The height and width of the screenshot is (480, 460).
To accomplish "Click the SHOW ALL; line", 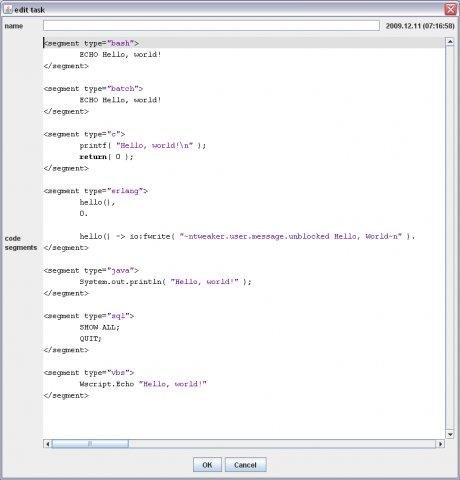I will point(99,327).
